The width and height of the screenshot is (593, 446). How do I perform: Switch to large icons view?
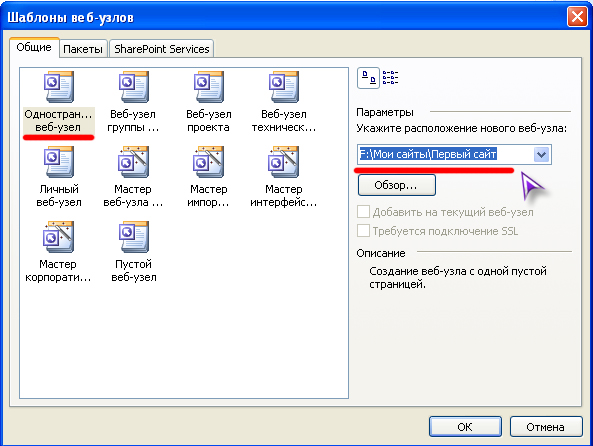click(368, 78)
